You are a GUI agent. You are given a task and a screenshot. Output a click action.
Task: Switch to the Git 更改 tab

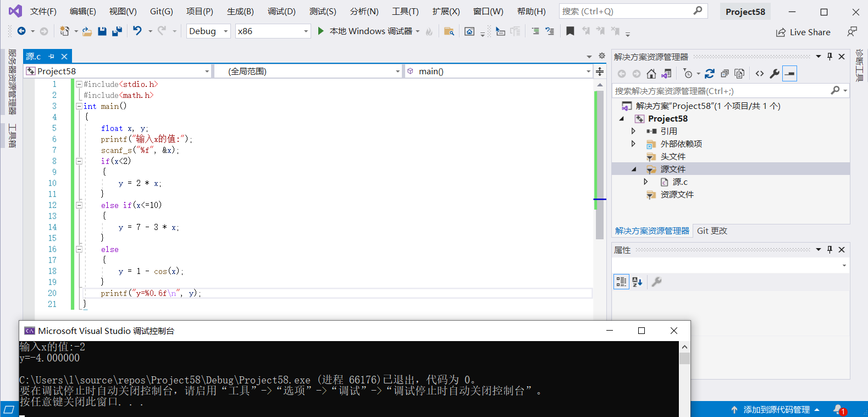tap(712, 231)
